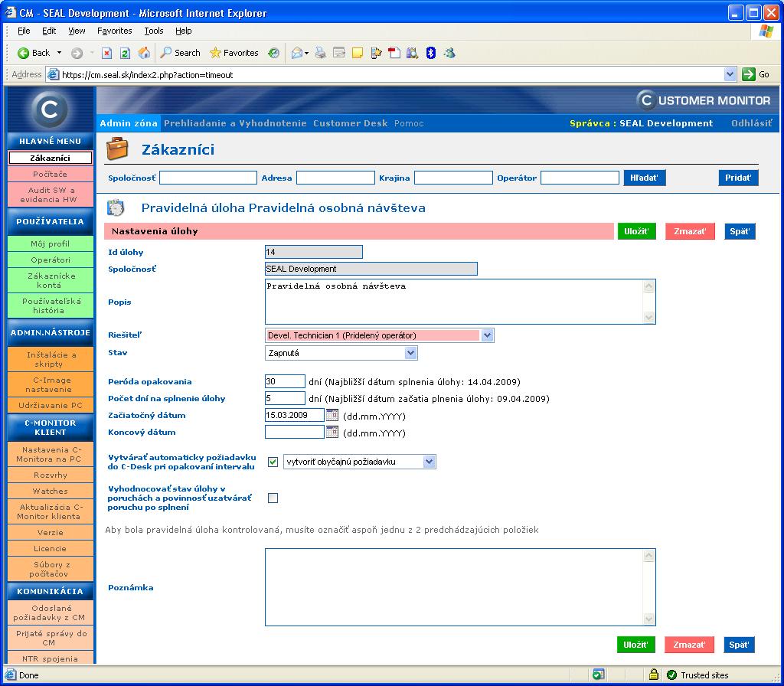Click the Forward arrow icon

point(77,53)
